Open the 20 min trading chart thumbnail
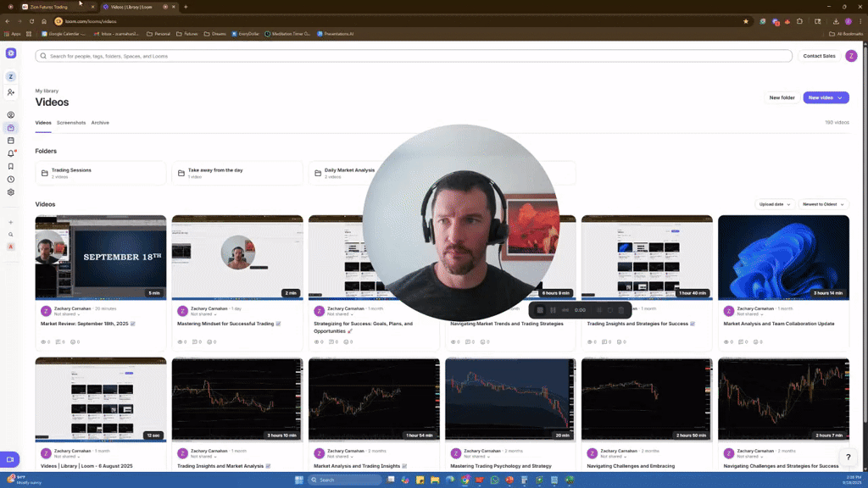Viewport: 868px width, 488px height. pos(510,400)
